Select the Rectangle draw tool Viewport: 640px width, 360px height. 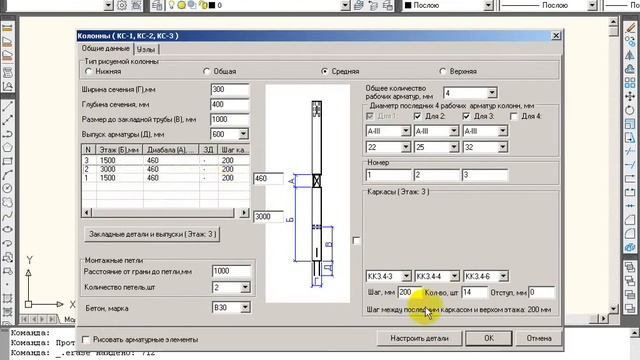[x=7, y=161]
